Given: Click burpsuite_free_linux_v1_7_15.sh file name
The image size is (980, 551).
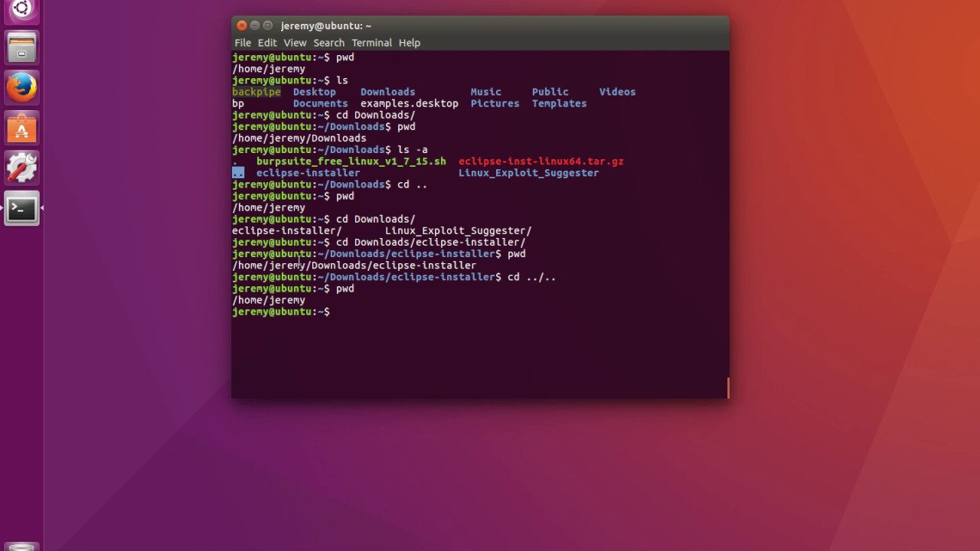Looking at the screenshot, I should coord(351,161).
